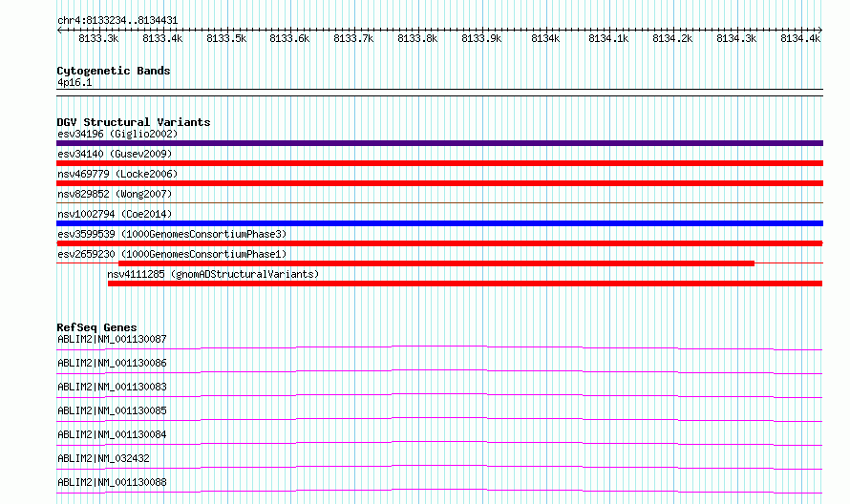Click the nsv829852 (Wong2007) label
Viewport: 850px width, 504px height.
click(115, 194)
